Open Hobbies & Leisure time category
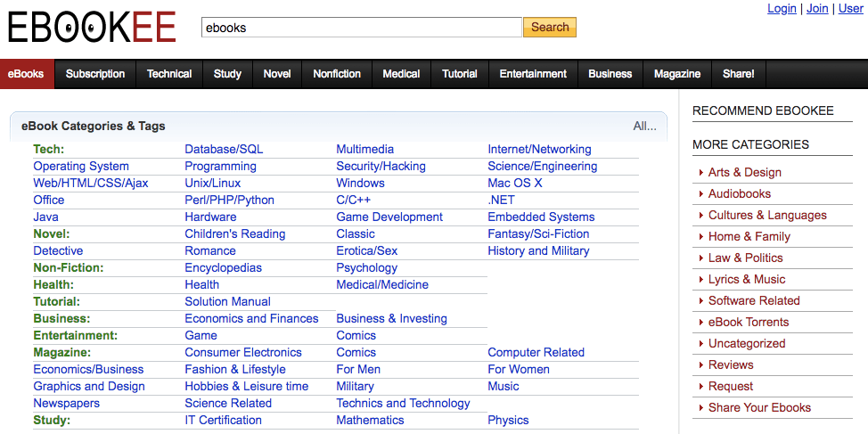This screenshot has height=434, width=868. (x=246, y=387)
